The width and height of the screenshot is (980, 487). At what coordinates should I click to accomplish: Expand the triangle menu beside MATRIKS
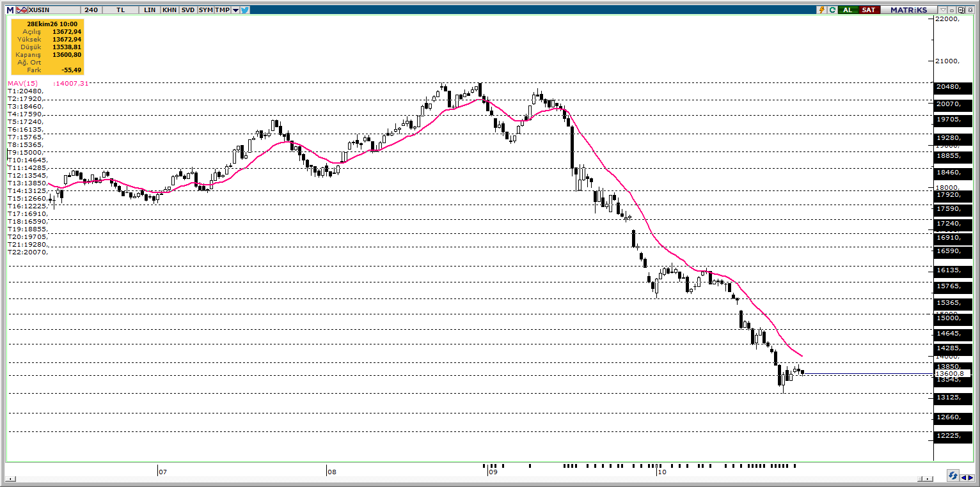click(943, 10)
